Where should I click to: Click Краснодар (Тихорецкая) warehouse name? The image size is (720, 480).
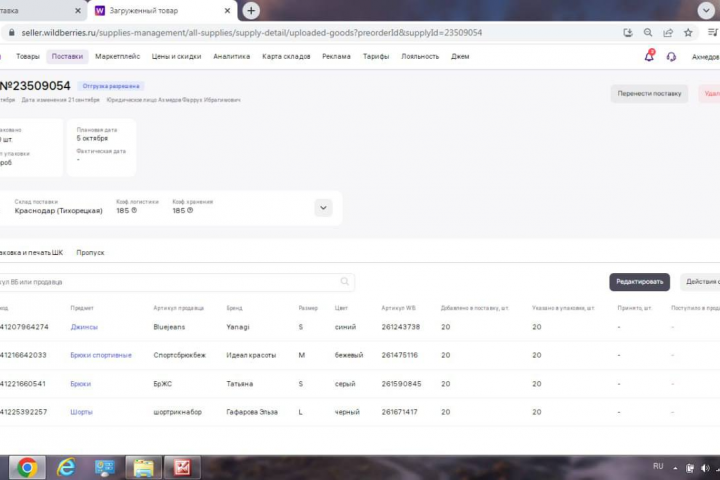coord(58,211)
